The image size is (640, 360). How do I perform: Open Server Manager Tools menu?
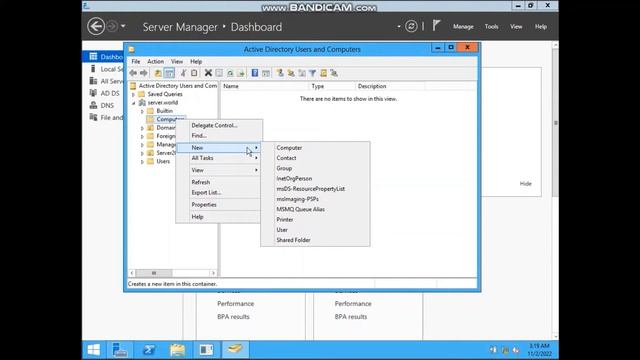491,27
